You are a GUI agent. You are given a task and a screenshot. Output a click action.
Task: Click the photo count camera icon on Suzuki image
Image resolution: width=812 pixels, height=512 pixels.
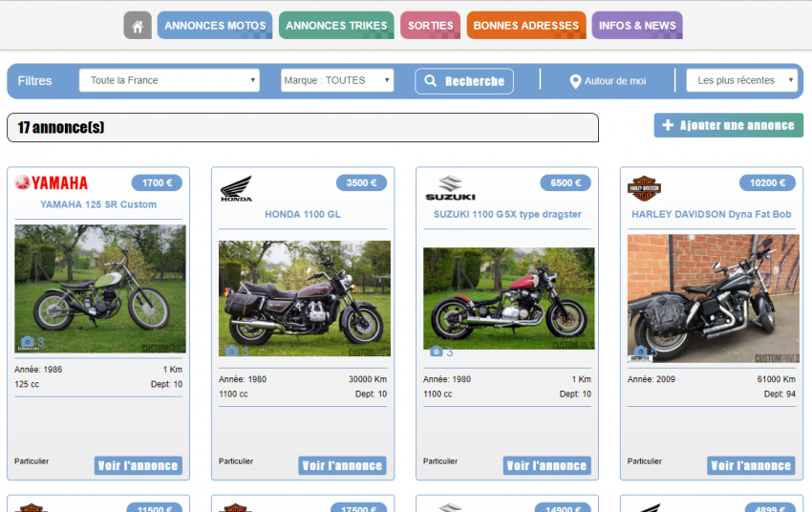(x=436, y=352)
